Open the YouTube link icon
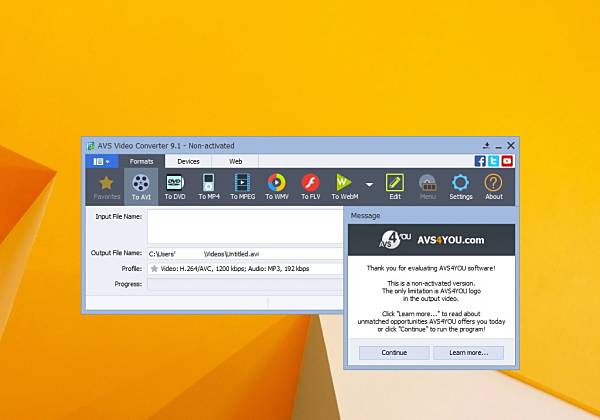The image size is (600, 420). tap(507, 161)
